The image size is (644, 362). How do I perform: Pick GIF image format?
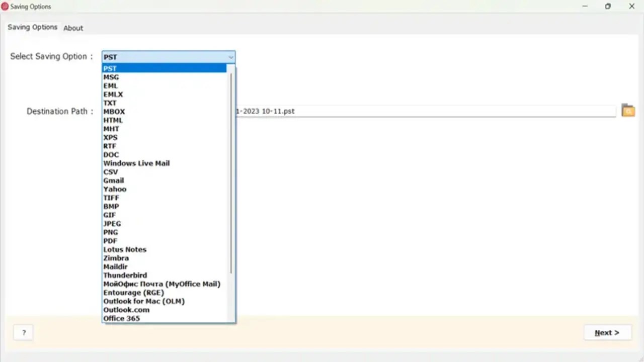click(165, 215)
